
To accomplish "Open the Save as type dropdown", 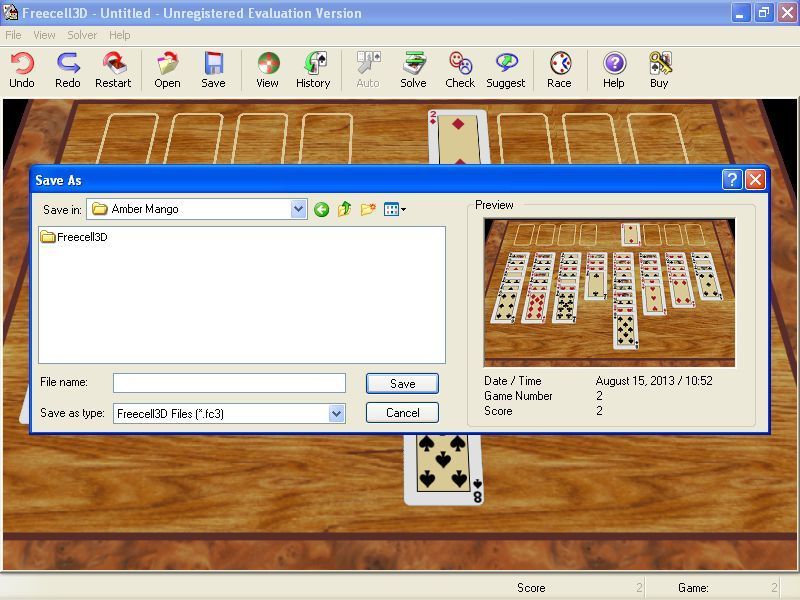I will point(336,413).
